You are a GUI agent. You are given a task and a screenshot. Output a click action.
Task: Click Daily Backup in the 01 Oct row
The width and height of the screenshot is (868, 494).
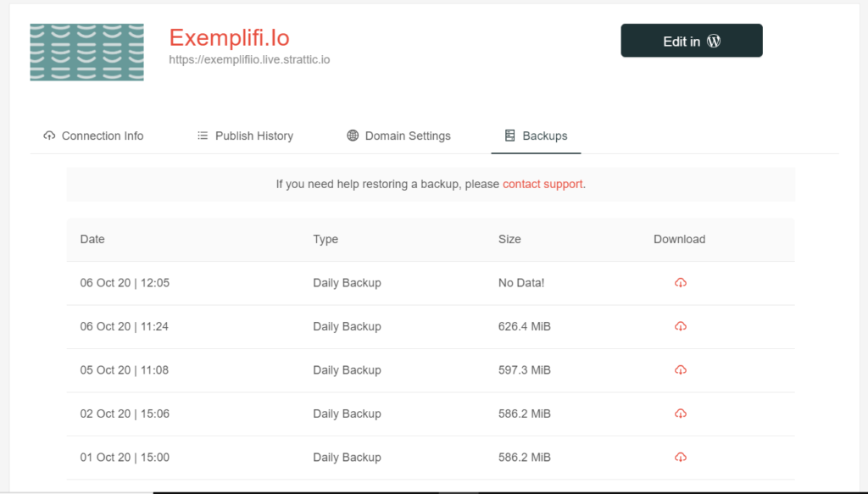347,458
